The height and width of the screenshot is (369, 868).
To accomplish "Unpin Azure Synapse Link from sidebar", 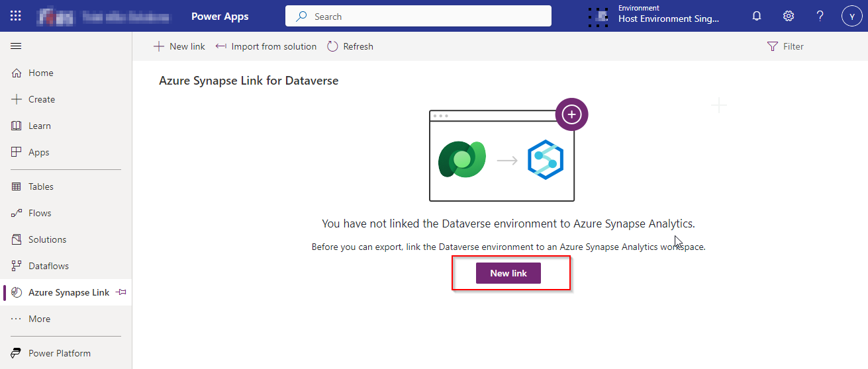I will point(121,292).
